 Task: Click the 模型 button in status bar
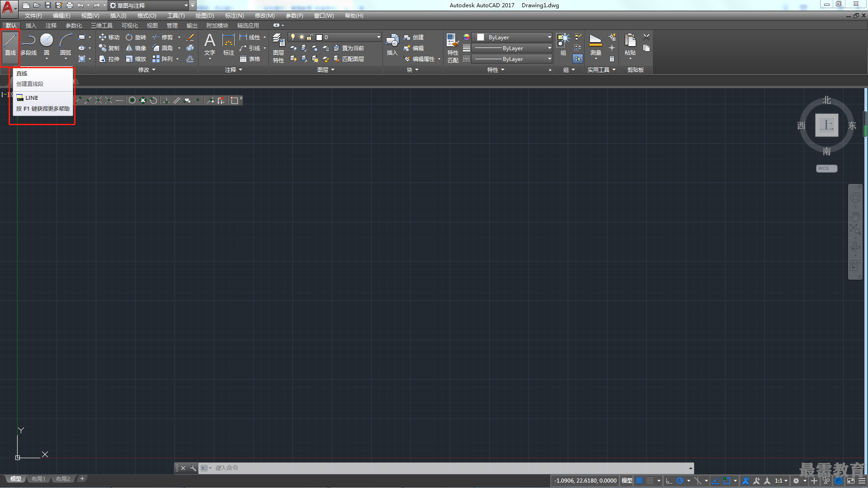pos(627,481)
